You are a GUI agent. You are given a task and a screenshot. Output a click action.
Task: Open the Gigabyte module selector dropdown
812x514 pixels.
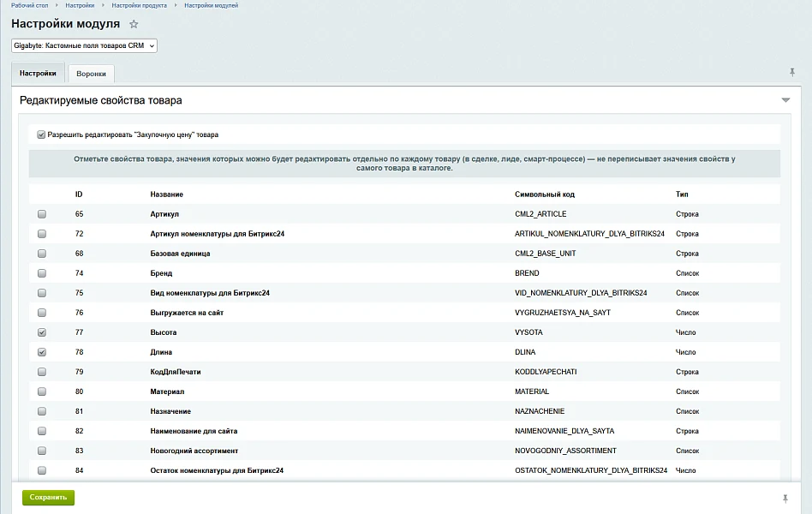(84, 45)
